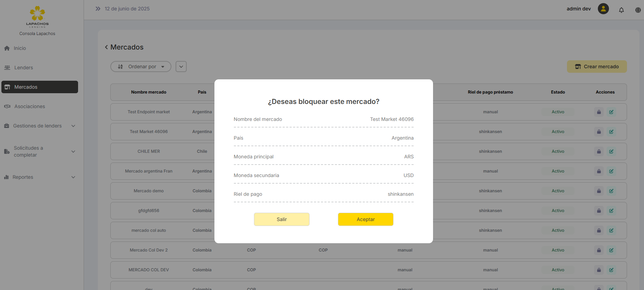Click edit icon for Test Endpoint market row

(x=611, y=112)
